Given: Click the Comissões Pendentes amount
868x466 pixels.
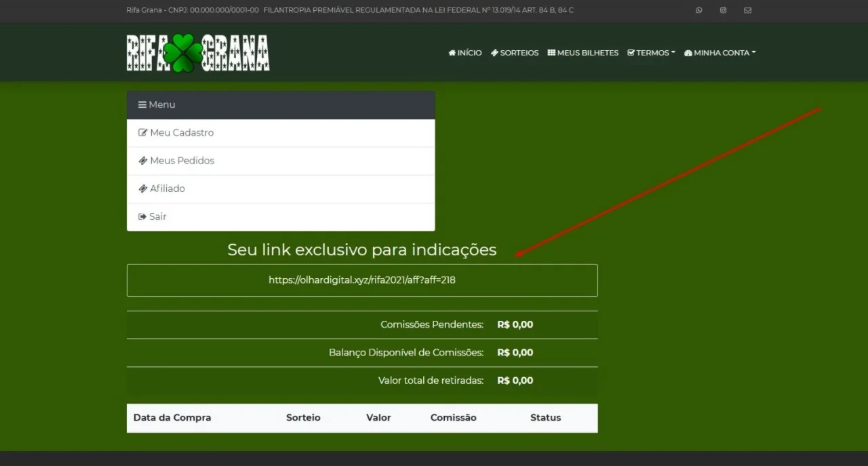Looking at the screenshot, I should pos(515,324).
